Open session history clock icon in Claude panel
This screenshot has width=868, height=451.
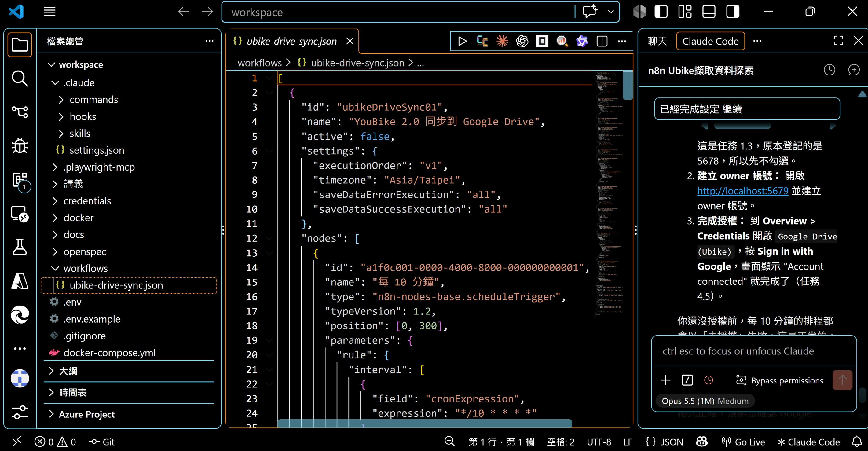click(829, 70)
